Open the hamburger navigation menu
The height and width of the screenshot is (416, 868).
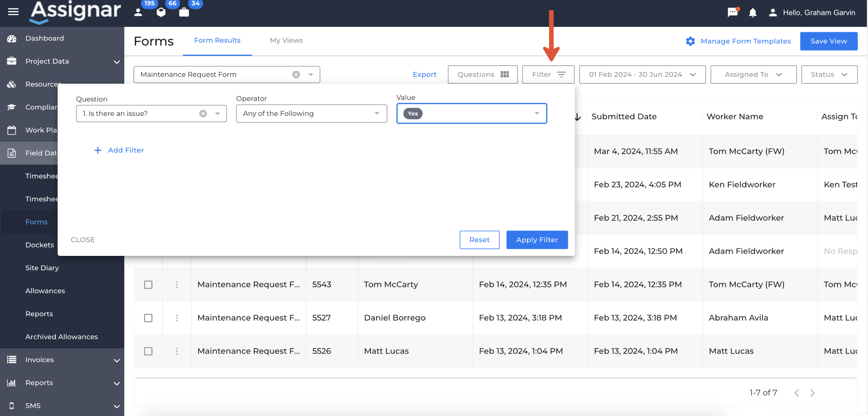click(13, 12)
